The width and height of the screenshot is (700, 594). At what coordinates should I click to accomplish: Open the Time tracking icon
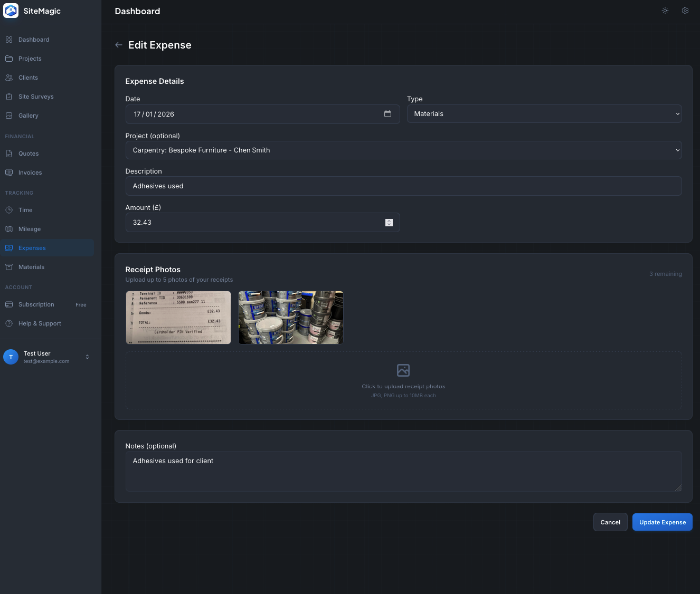click(x=9, y=210)
